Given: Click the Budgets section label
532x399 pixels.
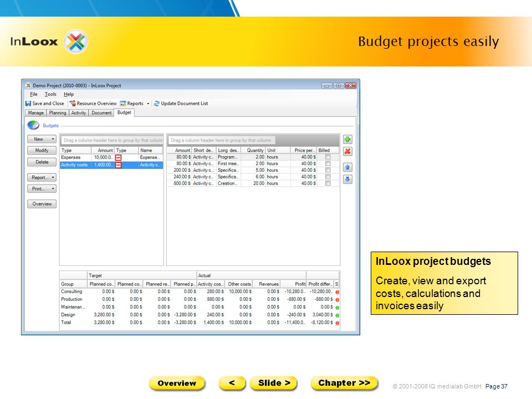Looking at the screenshot, I should [x=50, y=126].
